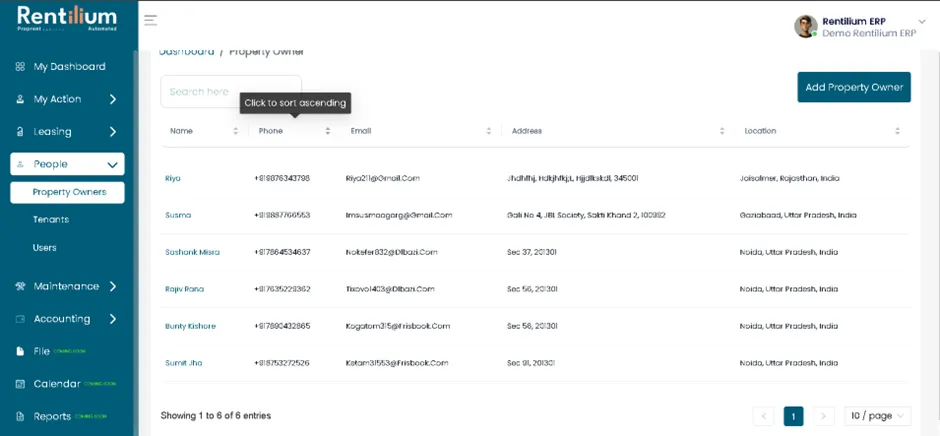Click Jaisalmer, Rajasthan, India location cell
This screenshot has width=940, height=436.
pos(790,178)
